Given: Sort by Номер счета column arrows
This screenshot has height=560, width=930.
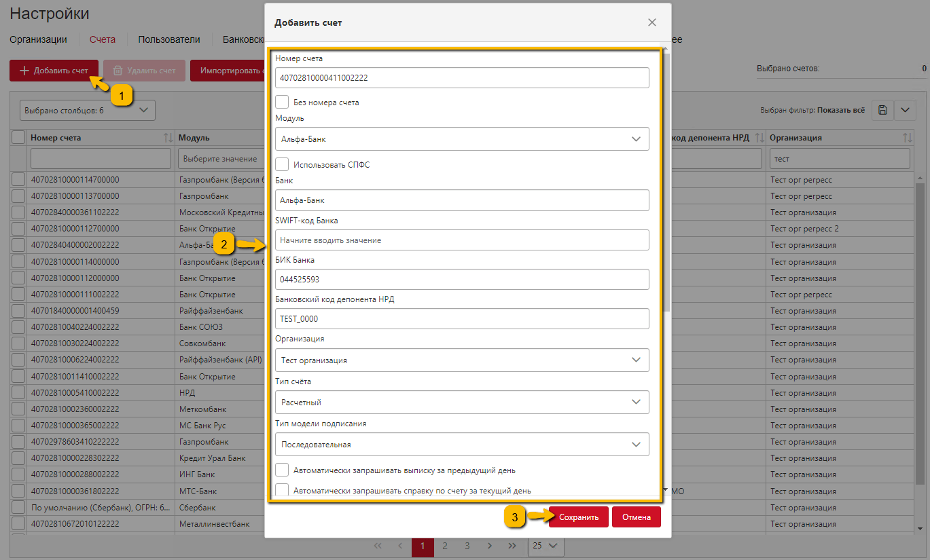Looking at the screenshot, I should tap(168, 138).
